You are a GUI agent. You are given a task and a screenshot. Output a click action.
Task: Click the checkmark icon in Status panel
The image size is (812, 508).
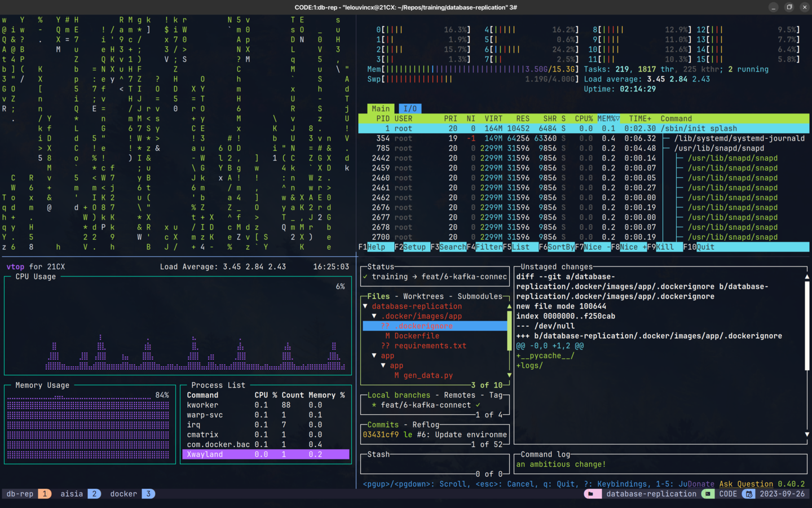pos(365,277)
